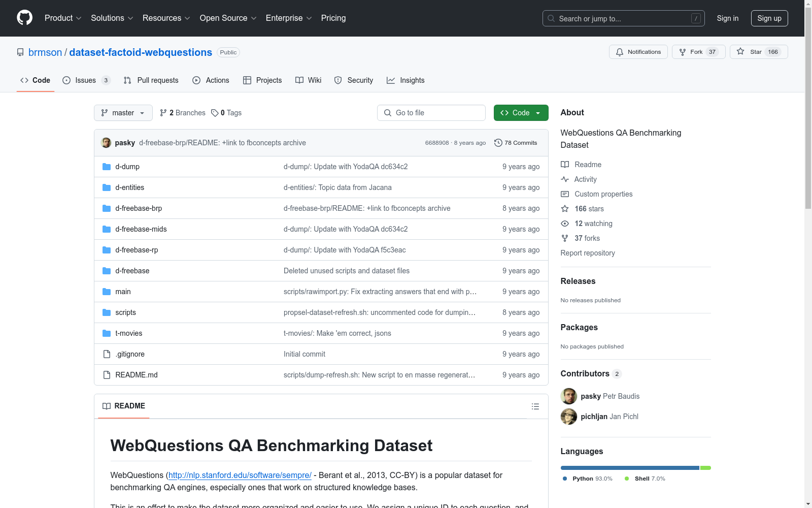This screenshot has height=508, width=812.
Task: Click the tag icon beside 0 Tags
Action: [215, 113]
